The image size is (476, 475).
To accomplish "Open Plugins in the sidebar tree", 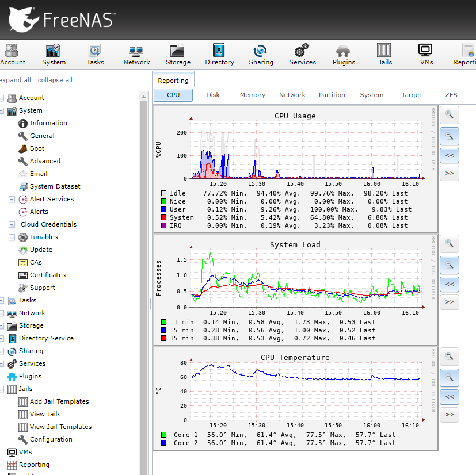I will [x=24, y=376].
